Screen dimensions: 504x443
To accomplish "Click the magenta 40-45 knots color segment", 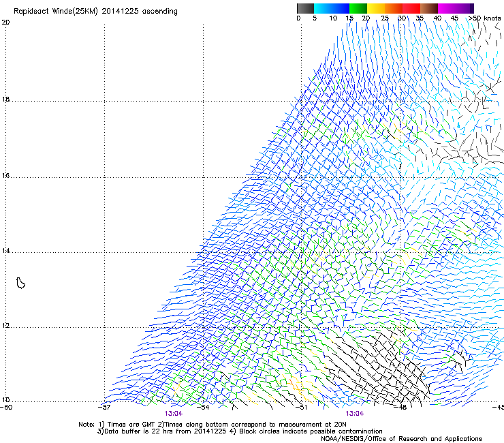I will [x=447, y=8].
